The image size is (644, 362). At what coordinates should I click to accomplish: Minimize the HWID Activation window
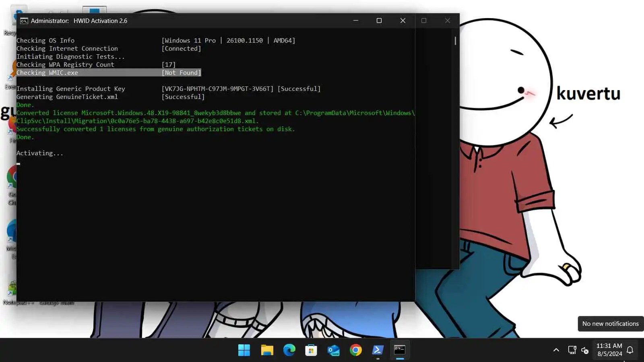point(356,21)
